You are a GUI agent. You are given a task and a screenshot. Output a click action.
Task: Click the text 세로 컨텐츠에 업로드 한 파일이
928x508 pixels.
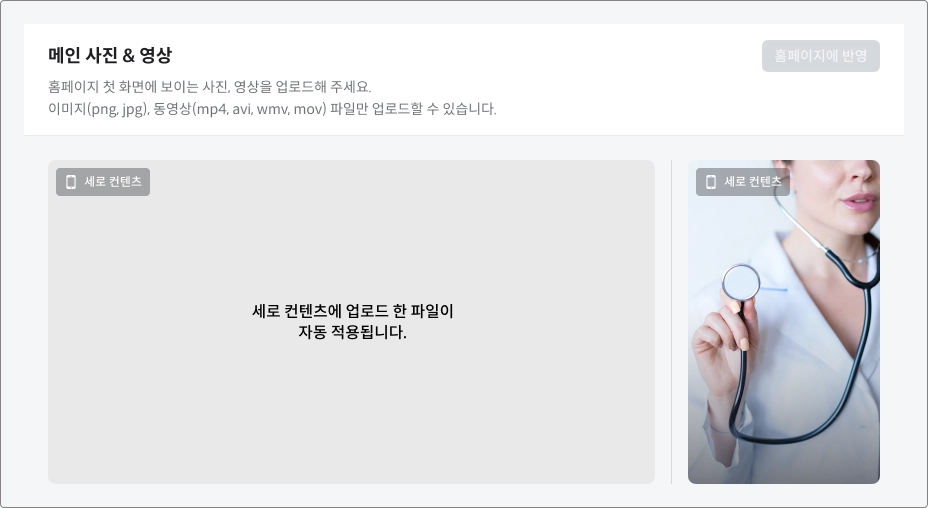pos(353,311)
